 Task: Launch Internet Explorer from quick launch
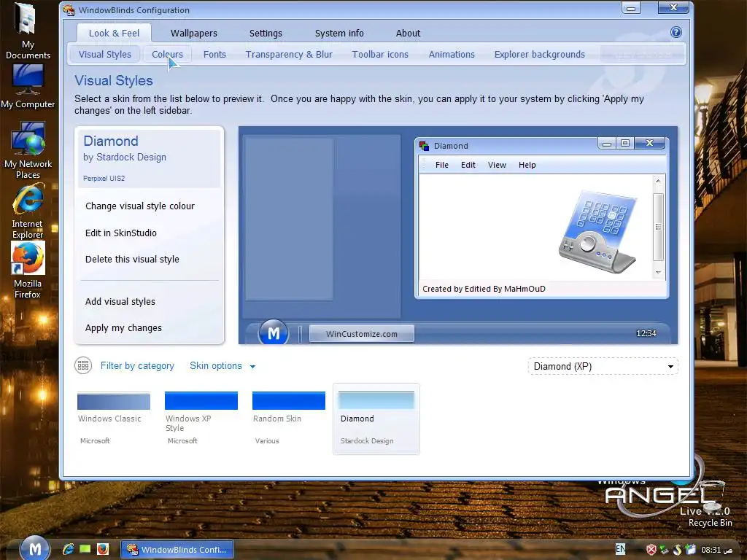point(68,549)
